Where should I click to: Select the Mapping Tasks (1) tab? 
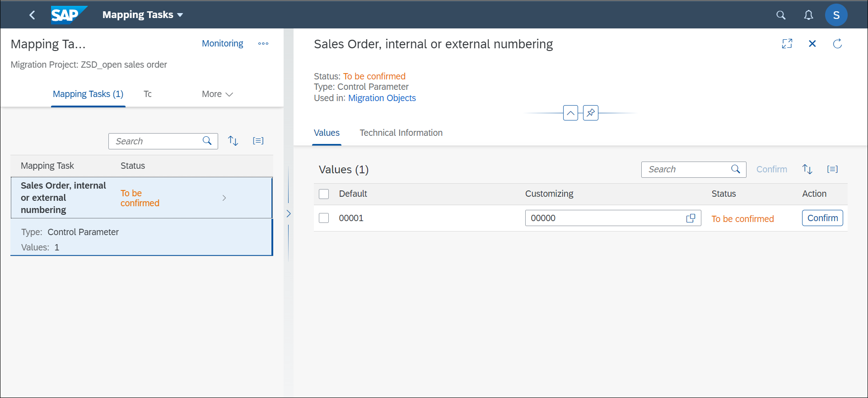pyautogui.click(x=88, y=94)
